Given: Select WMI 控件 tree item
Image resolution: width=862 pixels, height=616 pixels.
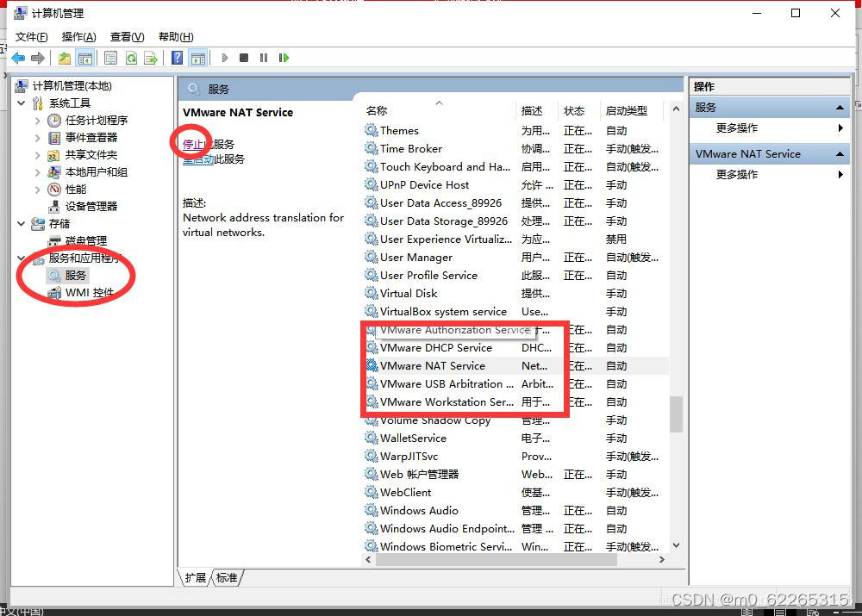Looking at the screenshot, I should [90, 293].
